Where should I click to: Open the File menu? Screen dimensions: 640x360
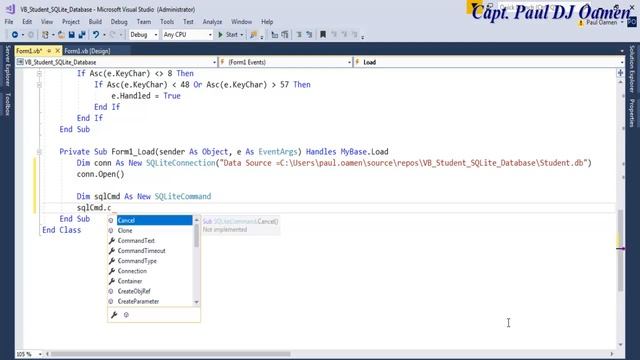tap(9, 22)
